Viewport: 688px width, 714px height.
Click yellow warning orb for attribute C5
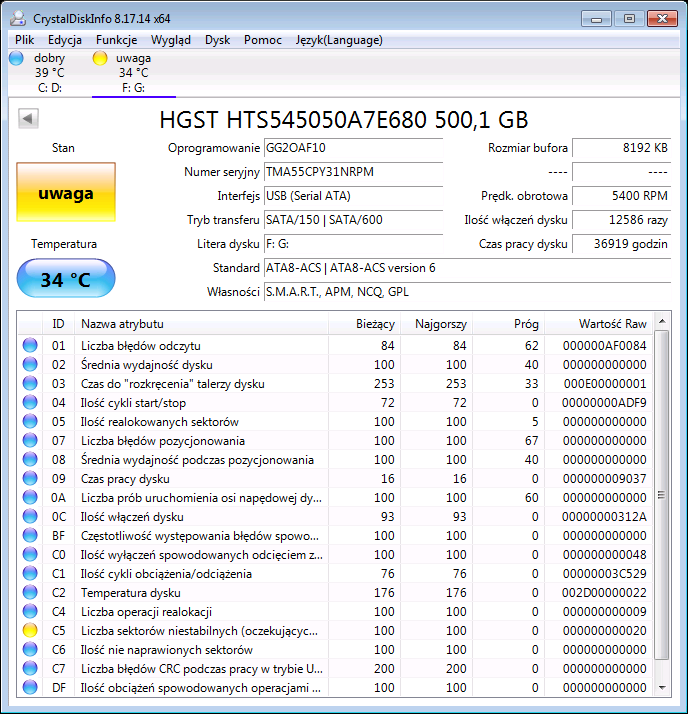30,630
